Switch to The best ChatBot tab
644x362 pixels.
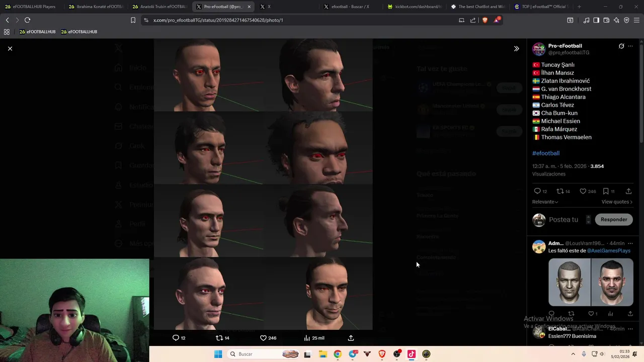click(x=478, y=7)
